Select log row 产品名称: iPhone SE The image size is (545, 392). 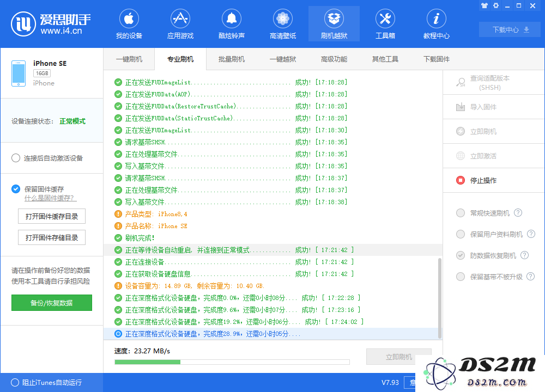pyautogui.click(x=273, y=226)
